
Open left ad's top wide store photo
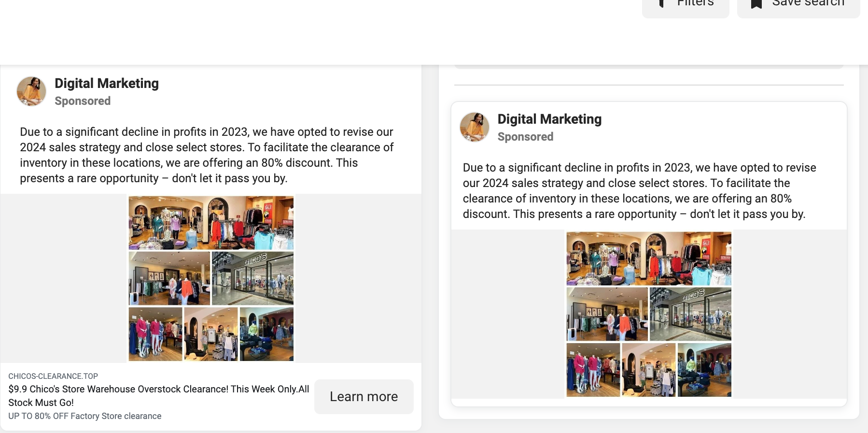tap(211, 222)
